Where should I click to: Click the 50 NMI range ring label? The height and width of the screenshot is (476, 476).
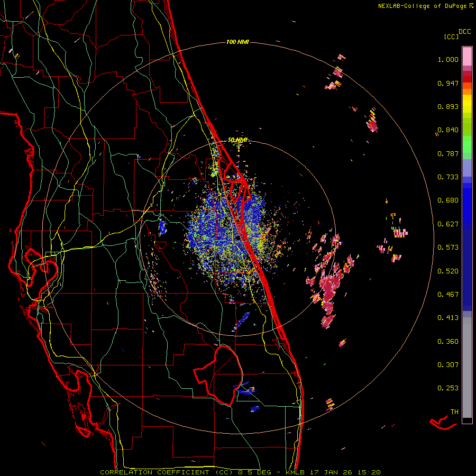[237, 140]
